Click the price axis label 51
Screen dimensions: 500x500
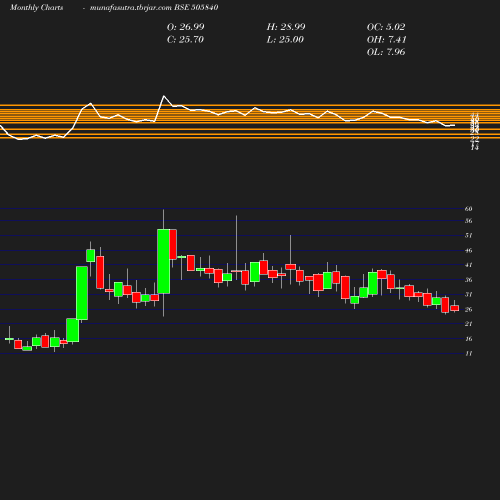coord(468,235)
